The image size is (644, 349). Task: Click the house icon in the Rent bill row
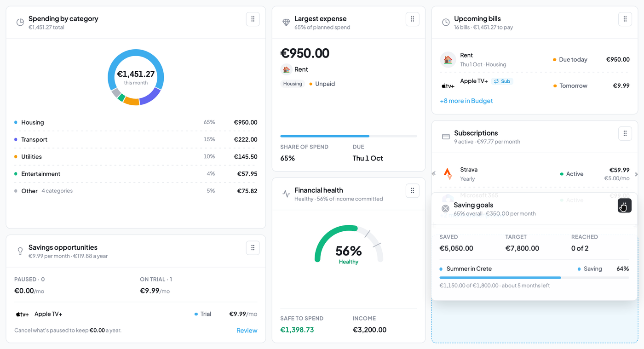point(448,59)
